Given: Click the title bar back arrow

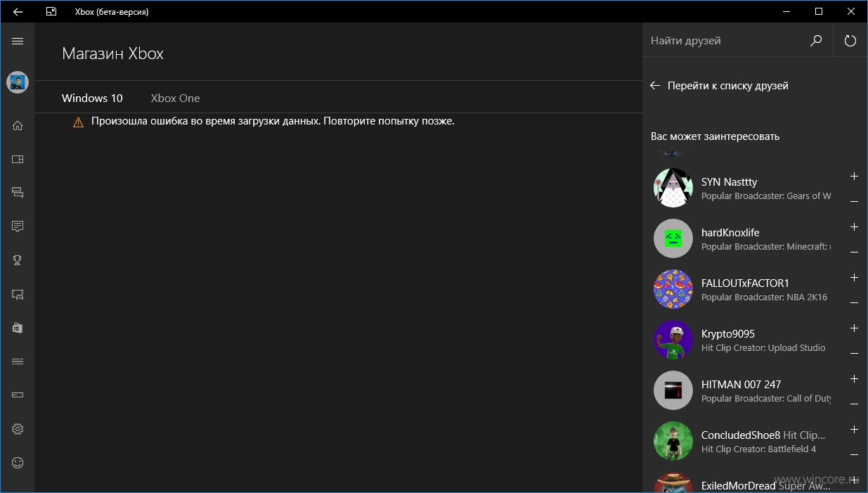Looking at the screenshot, I should pyautogui.click(x=18, y=11).
